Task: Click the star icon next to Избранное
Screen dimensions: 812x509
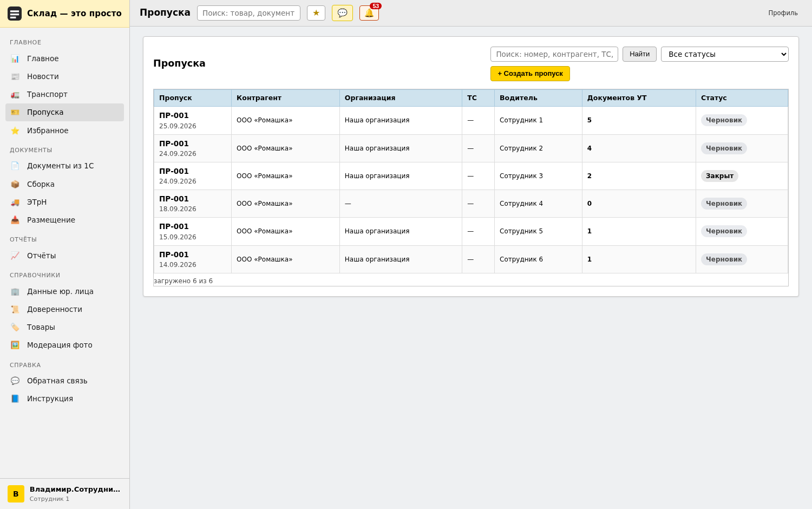Action: pos(15,130)
